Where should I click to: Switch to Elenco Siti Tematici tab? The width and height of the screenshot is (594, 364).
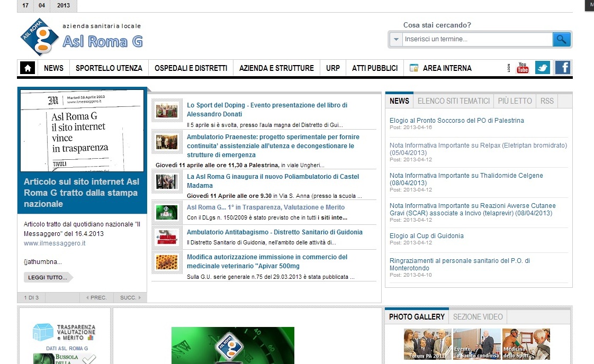click(453, 101)
